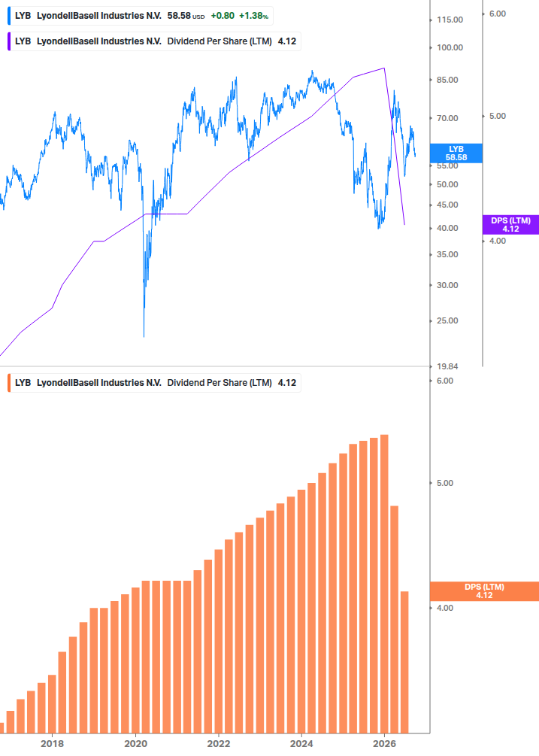Click the 100.00 price axis label
Screen dimensions: 539x756
(450, 47)
